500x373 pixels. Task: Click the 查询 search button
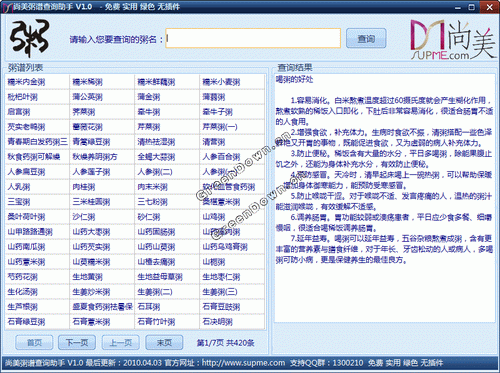coord(366,39)
